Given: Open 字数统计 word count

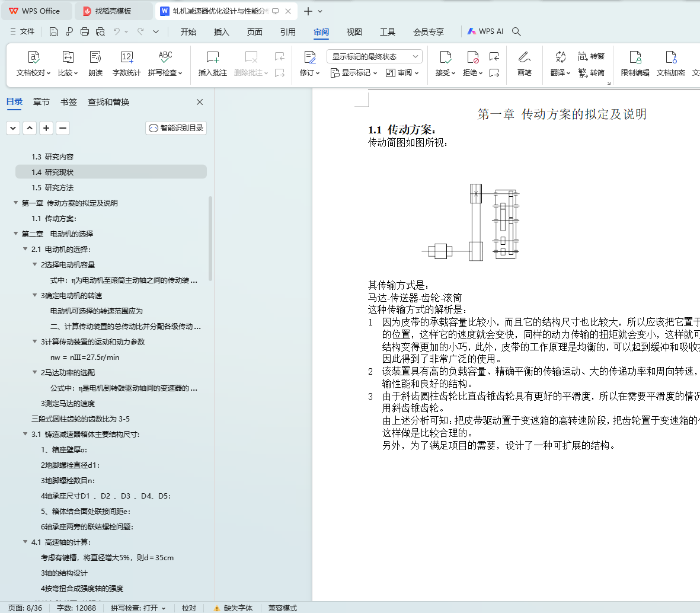Looking at the screenshot, I should (x=126, y=63).
